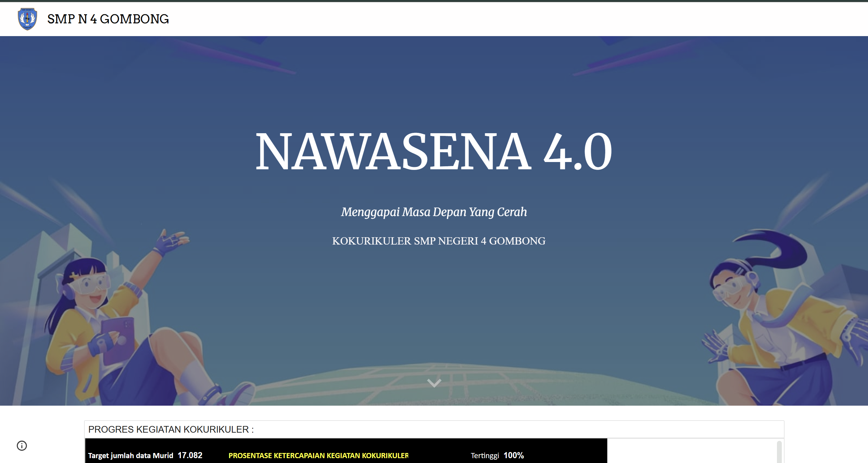Select 'KOKURIKULER SMP NEGERI 4 GOMBONG' text
Viewport: 868px width, 463px height.
click(439, 241)
